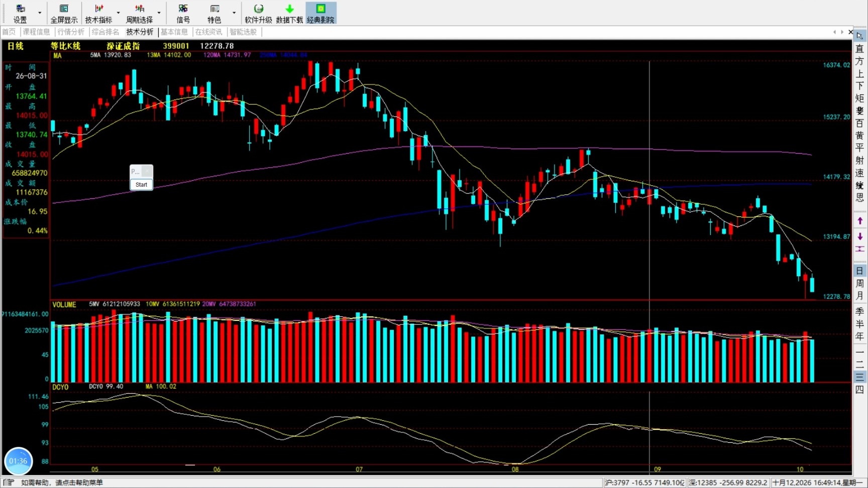
Task: Click the 01:36 round timer badge
Action: point(19,461)
